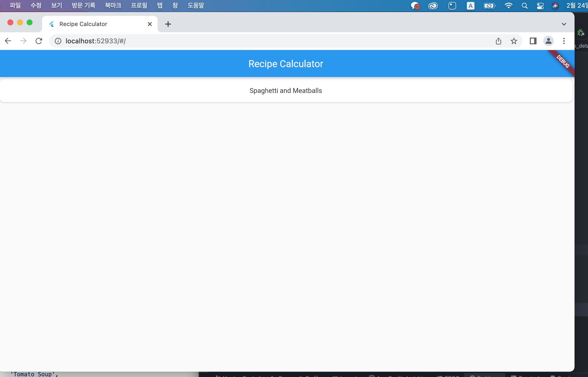Viewport: 588px width, 377px height.
Task: Expand the tab search chevron
Action: point(564,24)
